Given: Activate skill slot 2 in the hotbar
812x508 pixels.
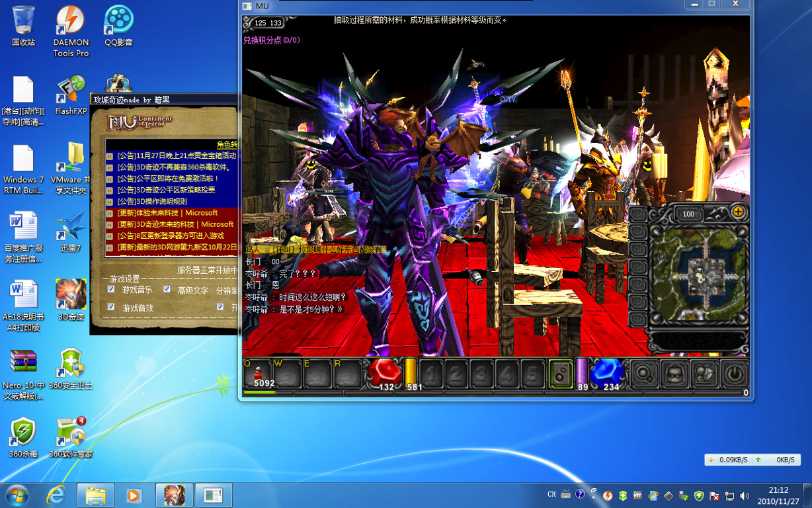Looking at the screenshot, I should tap(456, 374).
